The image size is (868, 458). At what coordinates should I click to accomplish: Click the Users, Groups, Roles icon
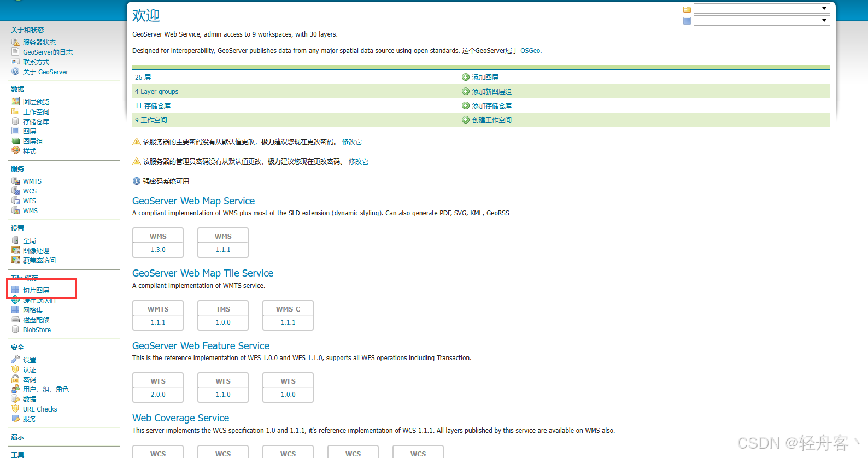click(15, 389)
